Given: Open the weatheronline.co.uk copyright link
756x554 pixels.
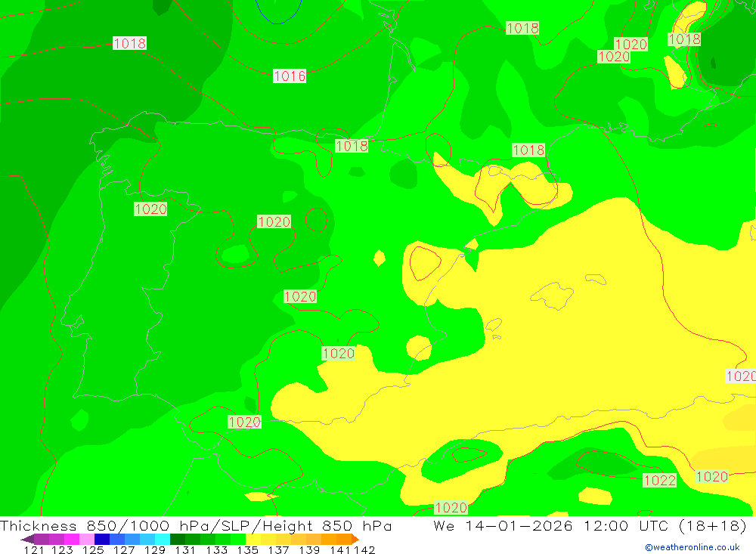Looking at the screenshot, I should 692,547.
